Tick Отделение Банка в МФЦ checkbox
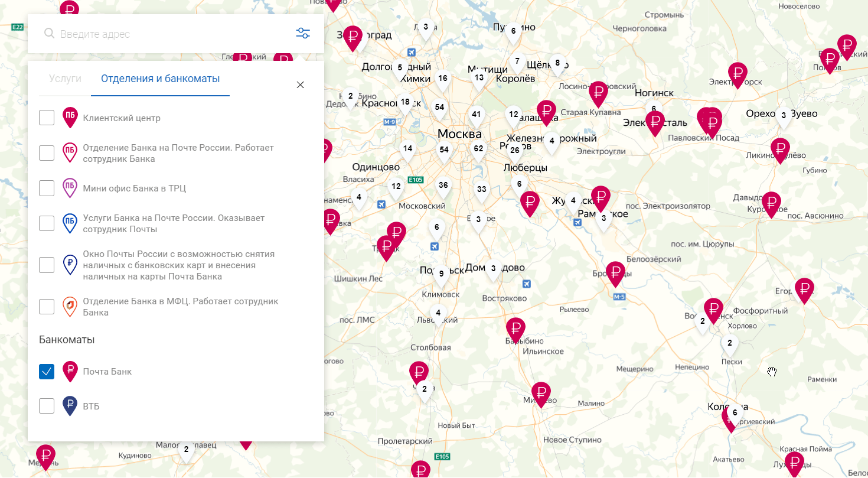This screenshot has height=478, width=868. 47,307
